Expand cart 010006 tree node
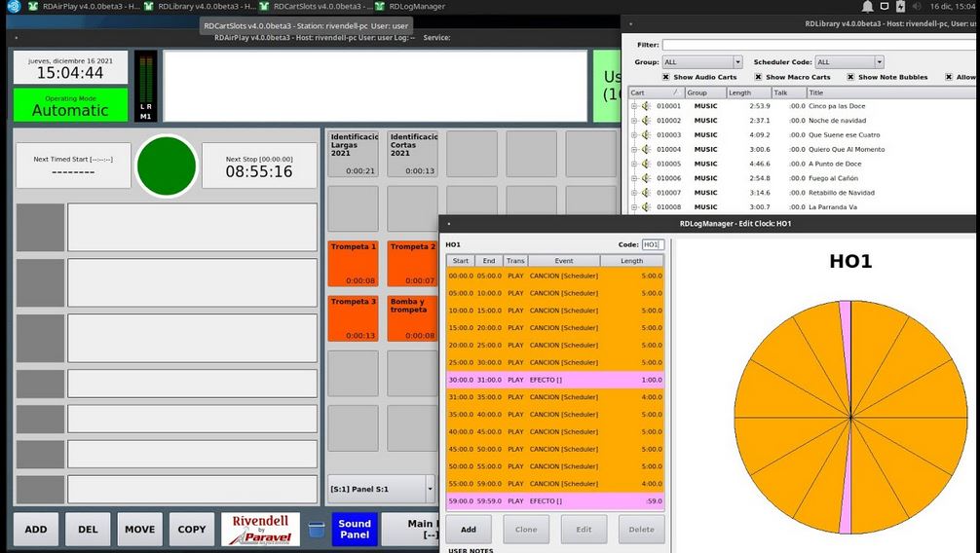Viewport: 980px width, 553px height. click(634, 178)
